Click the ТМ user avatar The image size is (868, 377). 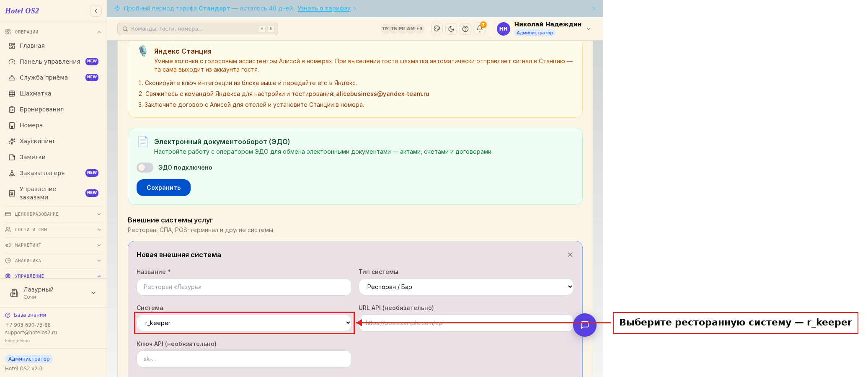tap(385, 29)
